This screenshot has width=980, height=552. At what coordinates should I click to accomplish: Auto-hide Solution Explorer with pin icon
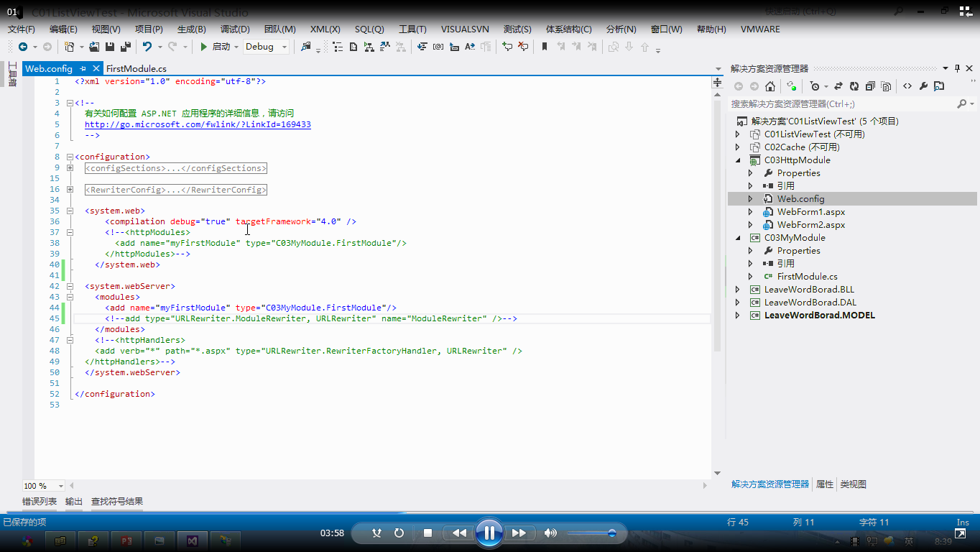[958, 68]
